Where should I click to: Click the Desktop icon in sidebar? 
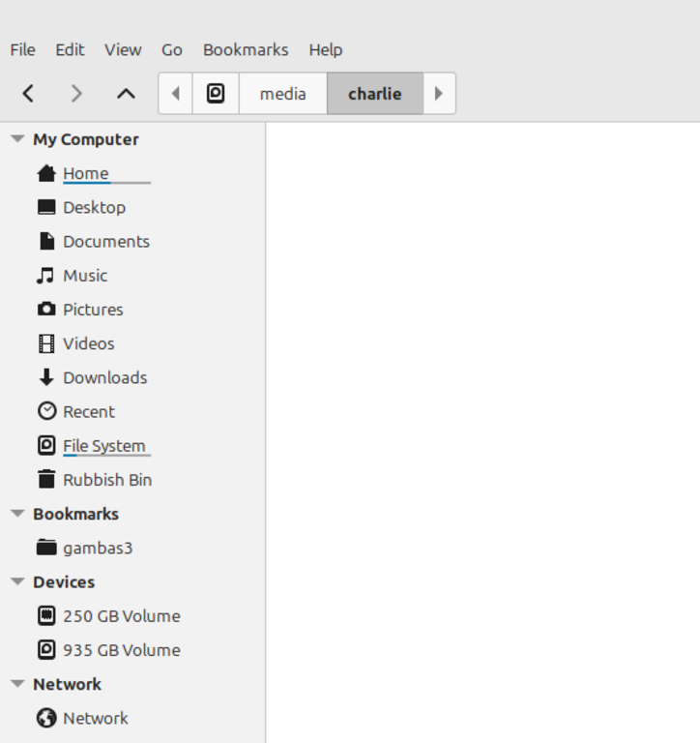click(46, 208)
